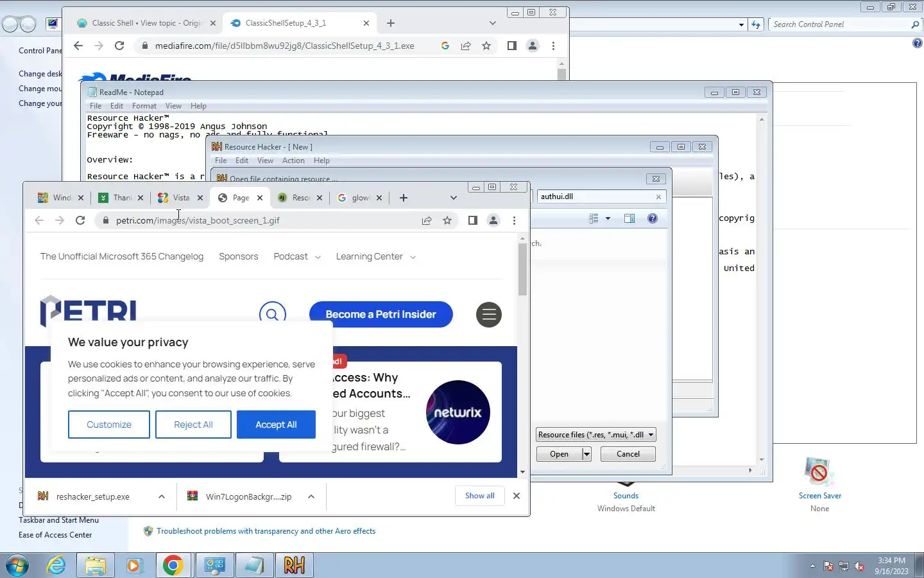Open the Notepad Edit menu
The height and width of the screenshot is (578, 924).
[117, 106]
